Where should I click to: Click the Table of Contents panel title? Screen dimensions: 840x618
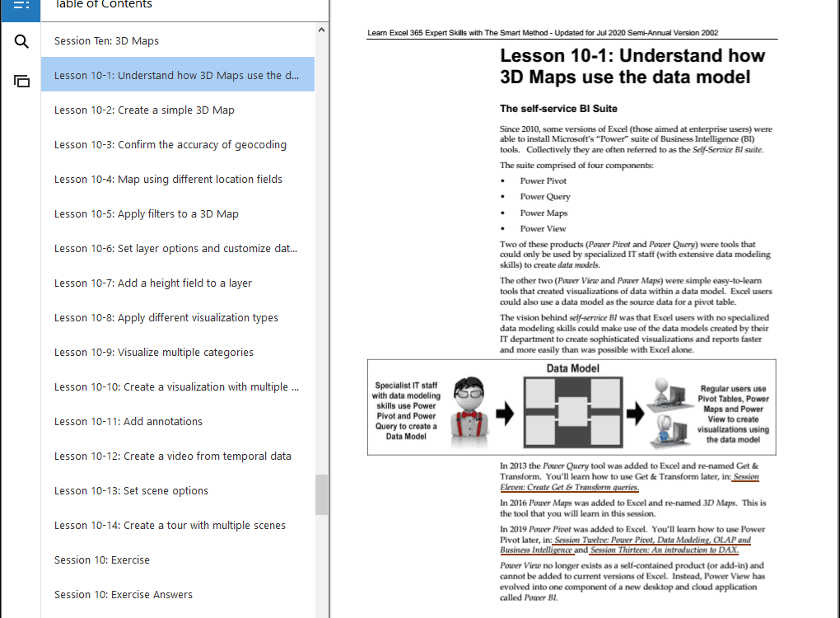[x=104, y=5]
